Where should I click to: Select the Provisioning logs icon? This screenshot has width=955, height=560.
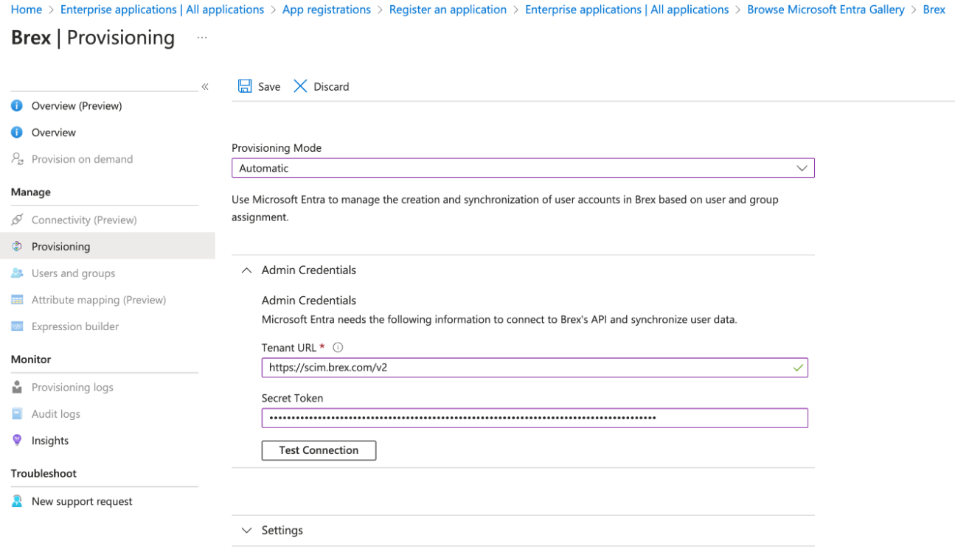click(18, 387)
